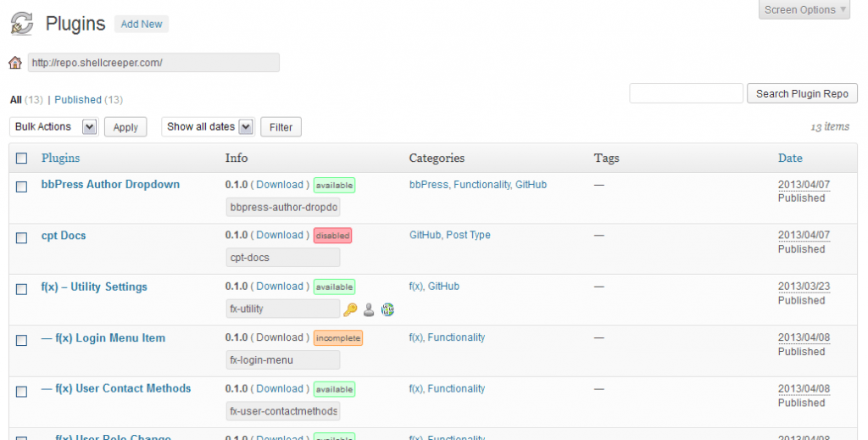Click Download link for f(x) Utility Settings
Image resolution: width=868 pixels, height=440 pixels.
[x=280, y=287]
